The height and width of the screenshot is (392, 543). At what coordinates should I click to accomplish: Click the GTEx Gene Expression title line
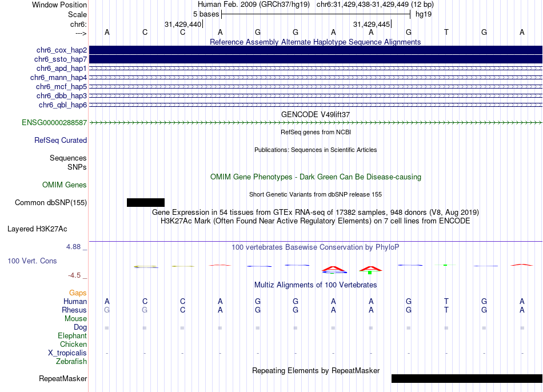(316, 212)
